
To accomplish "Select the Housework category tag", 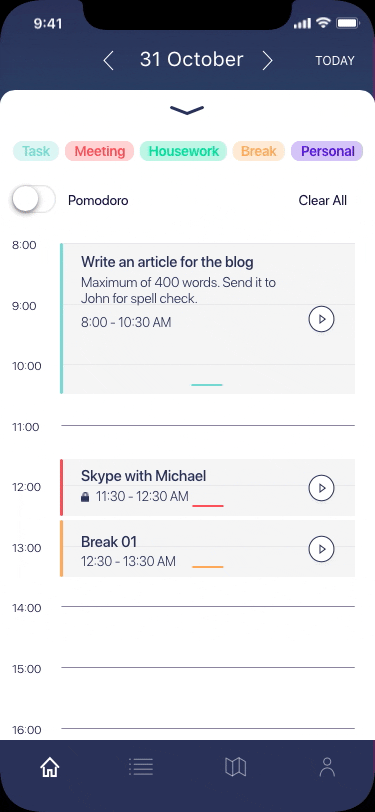I will (x=183, y=151).
